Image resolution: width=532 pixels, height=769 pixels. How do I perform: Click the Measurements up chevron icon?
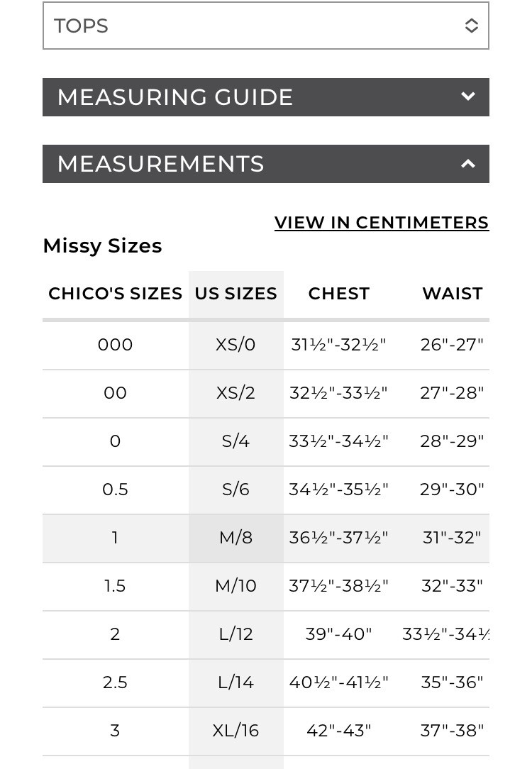(x=468, y=164)
